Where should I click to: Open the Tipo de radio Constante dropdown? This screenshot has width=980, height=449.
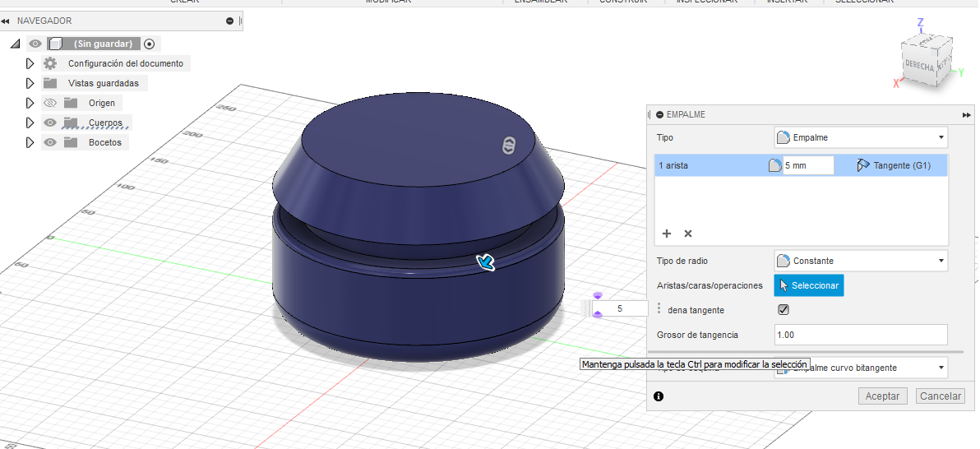pos(861,261)
